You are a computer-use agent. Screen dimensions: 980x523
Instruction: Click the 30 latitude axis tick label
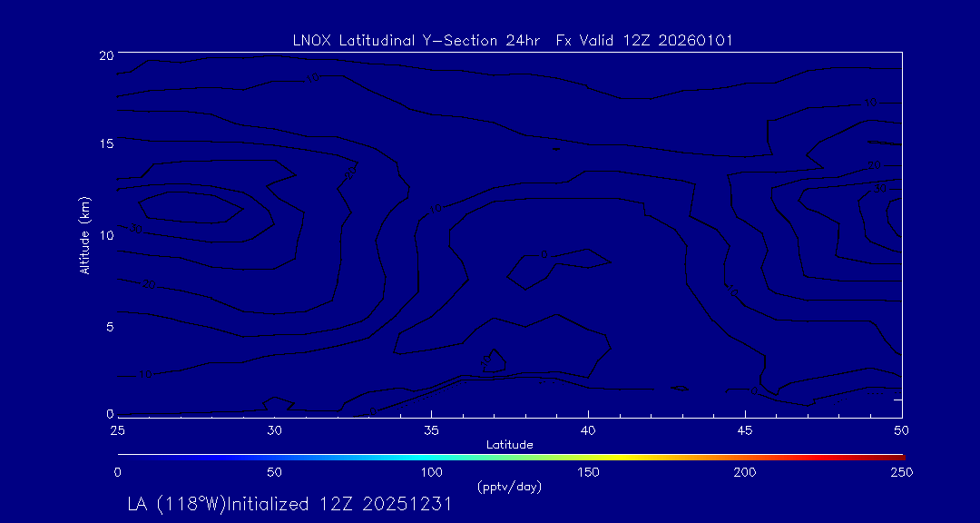pos(274,429)
